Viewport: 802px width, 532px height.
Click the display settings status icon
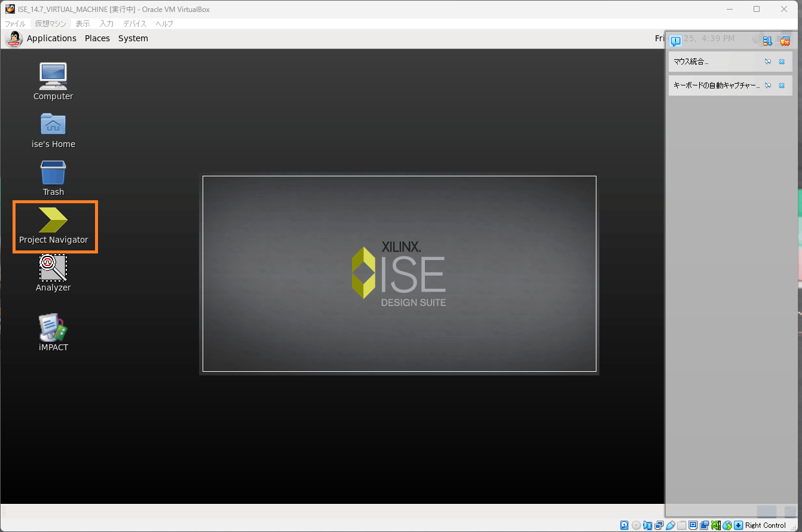tap(693, 525)
